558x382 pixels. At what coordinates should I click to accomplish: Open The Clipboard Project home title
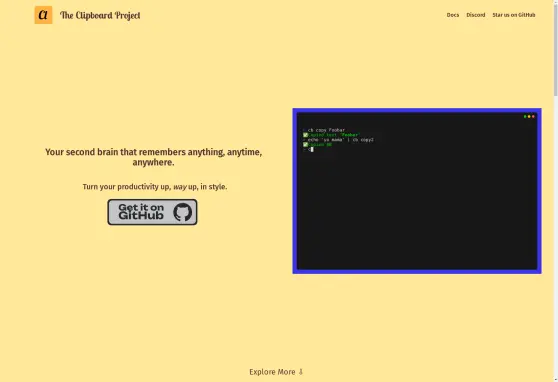pyautogui.click(x=100, y=15)
